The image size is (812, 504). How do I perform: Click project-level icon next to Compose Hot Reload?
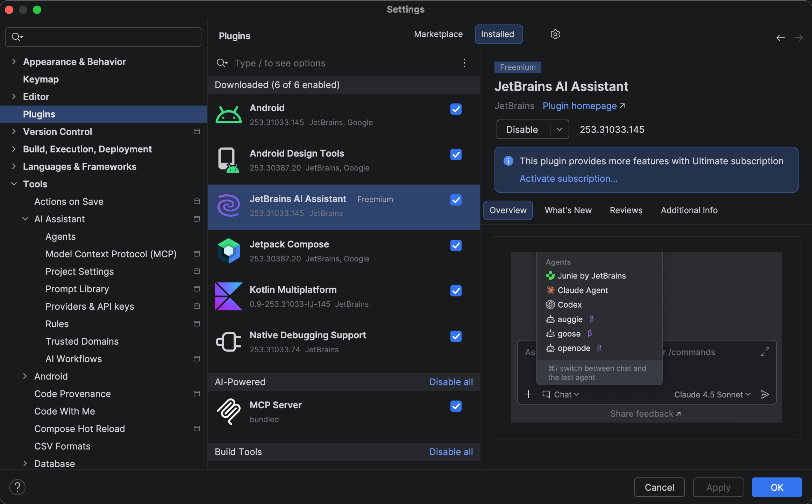pyautogui.click(x=197, y=429)
